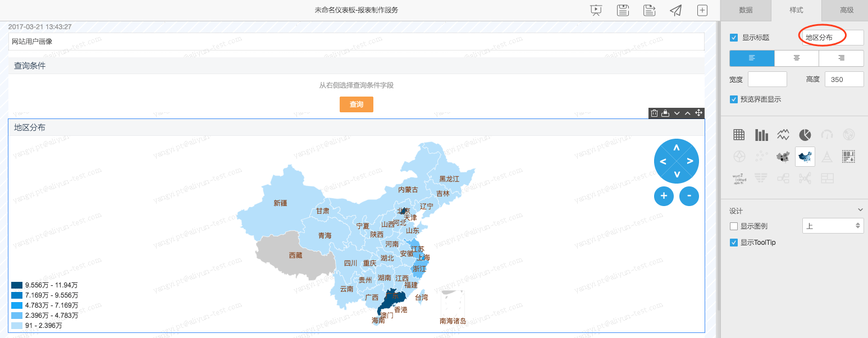This screenshot has width=868, height=338.
Task: Create a new dashboard with the plus icon
Action: click(702, 10)
